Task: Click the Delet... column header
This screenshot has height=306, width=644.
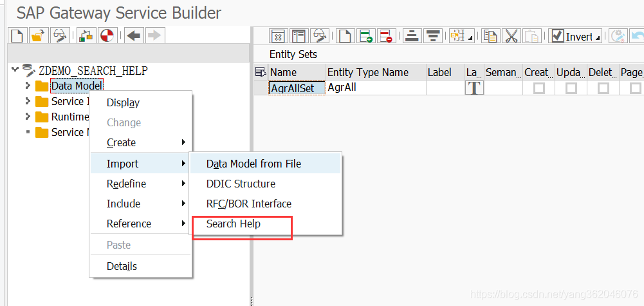Action: pos(603,72)
